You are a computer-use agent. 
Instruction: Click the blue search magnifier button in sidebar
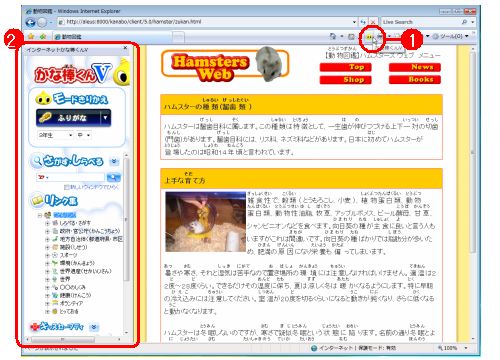point(113,177)
